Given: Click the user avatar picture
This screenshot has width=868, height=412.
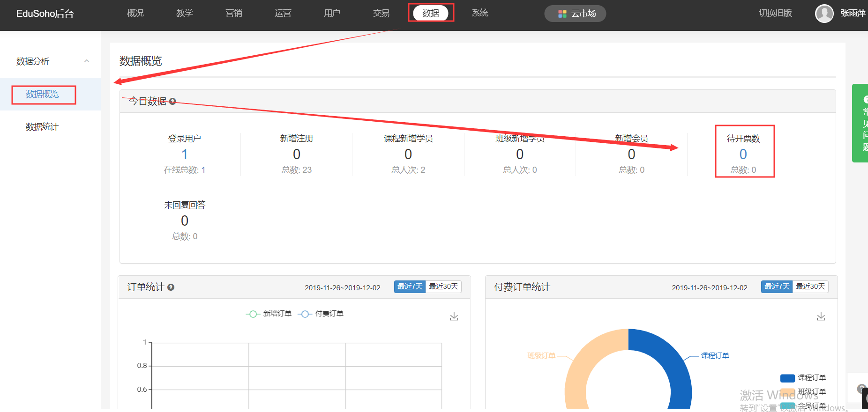Looking at the screenshot, I should (x=824, y=14).
